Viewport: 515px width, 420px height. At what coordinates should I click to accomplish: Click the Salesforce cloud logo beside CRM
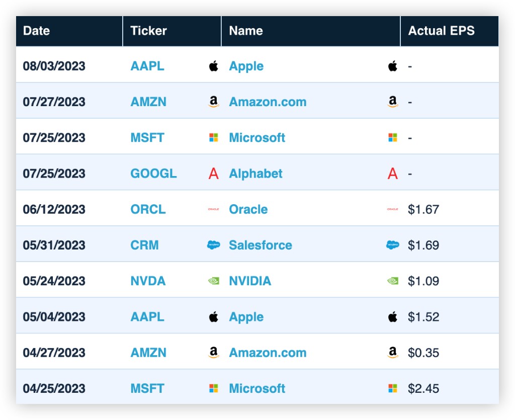(x=213, y=245)
